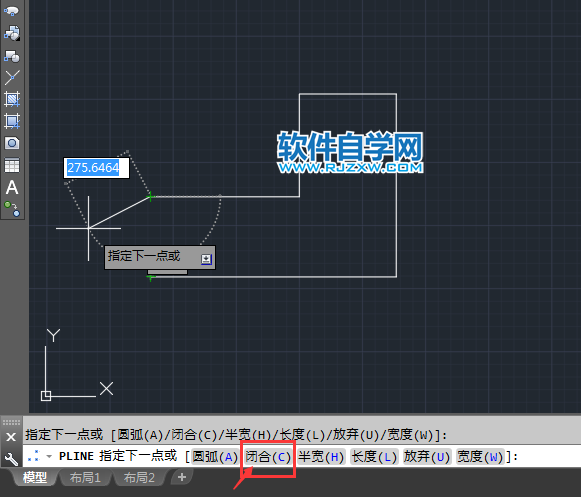
Task: Open the 布局2 layout tab
Action: tap(139, 477)
